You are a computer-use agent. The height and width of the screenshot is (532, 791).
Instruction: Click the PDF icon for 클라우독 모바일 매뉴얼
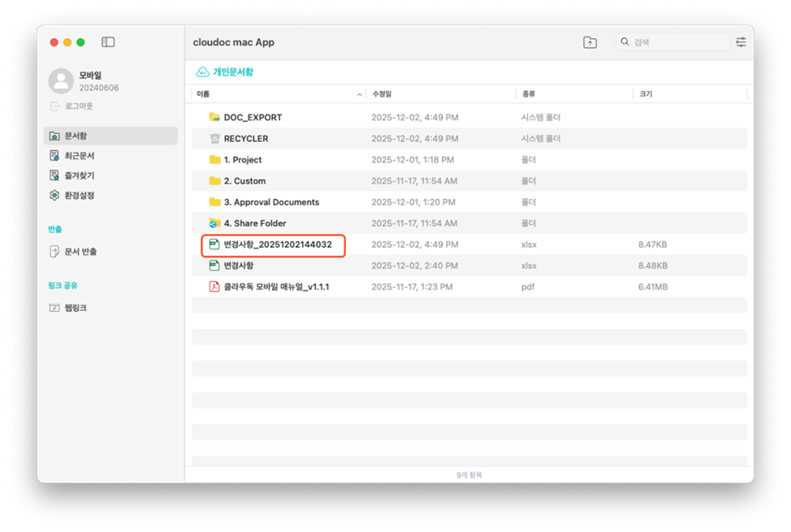[x=214, y=287]
